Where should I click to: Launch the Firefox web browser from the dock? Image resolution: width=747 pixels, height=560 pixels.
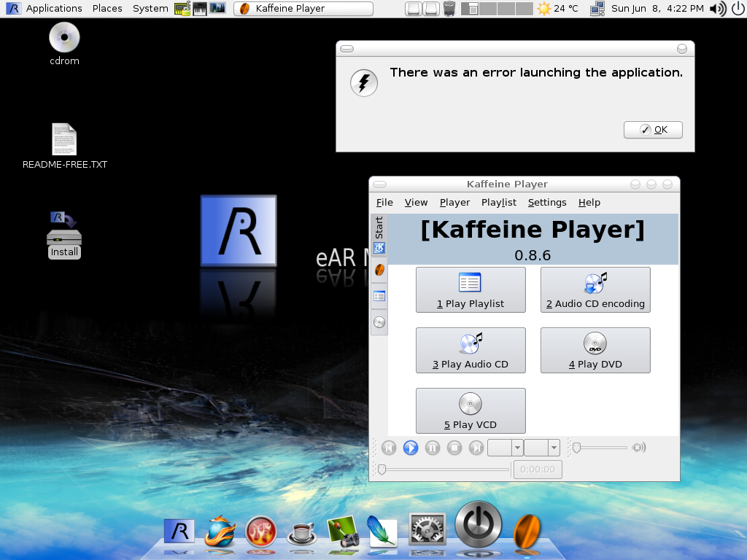tap(220, 531)
